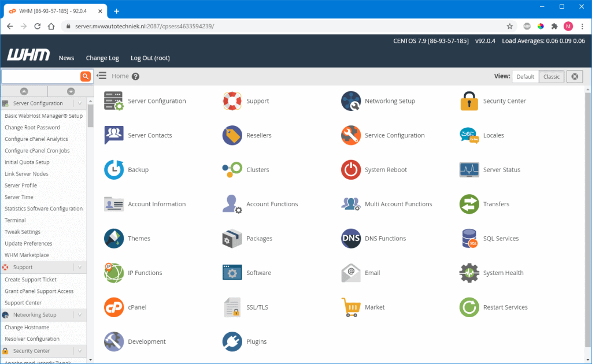Viewport: 592px width, 364px height.
Task: Open the Security Center padlock icon
Action: click(469, 101)
